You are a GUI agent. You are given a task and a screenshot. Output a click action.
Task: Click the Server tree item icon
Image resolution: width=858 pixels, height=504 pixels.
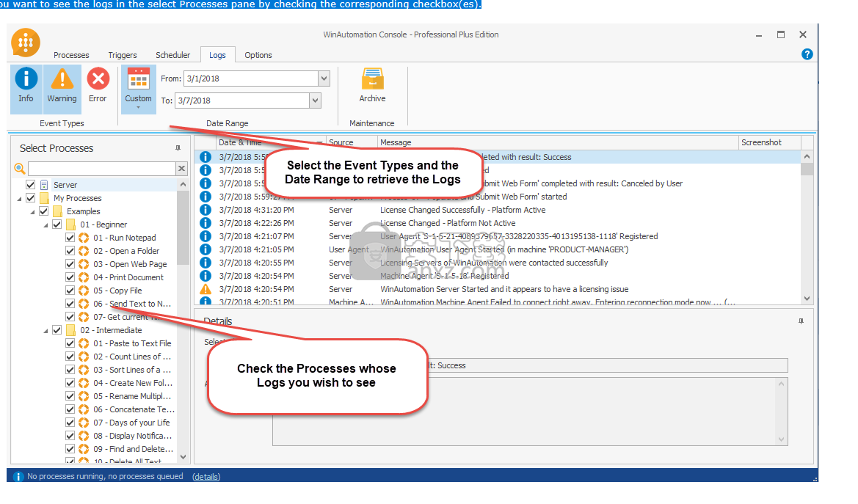(x=44, y=185)
